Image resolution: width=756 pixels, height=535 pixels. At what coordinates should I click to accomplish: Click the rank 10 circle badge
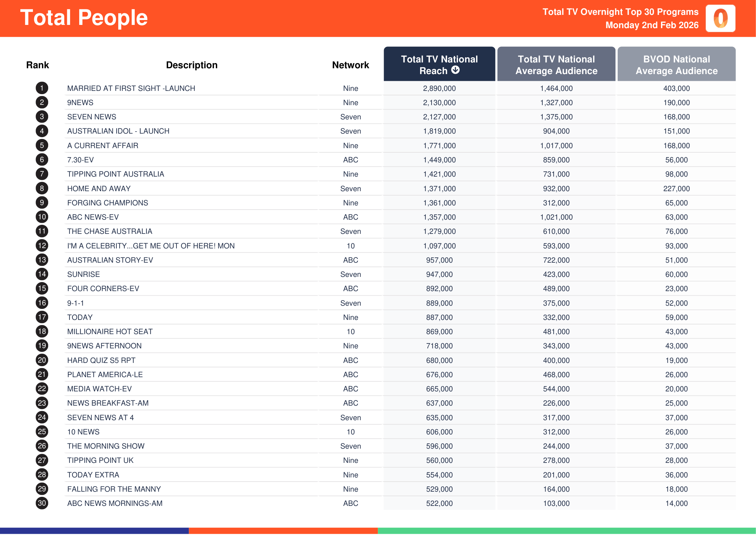(x=41, y=217)
